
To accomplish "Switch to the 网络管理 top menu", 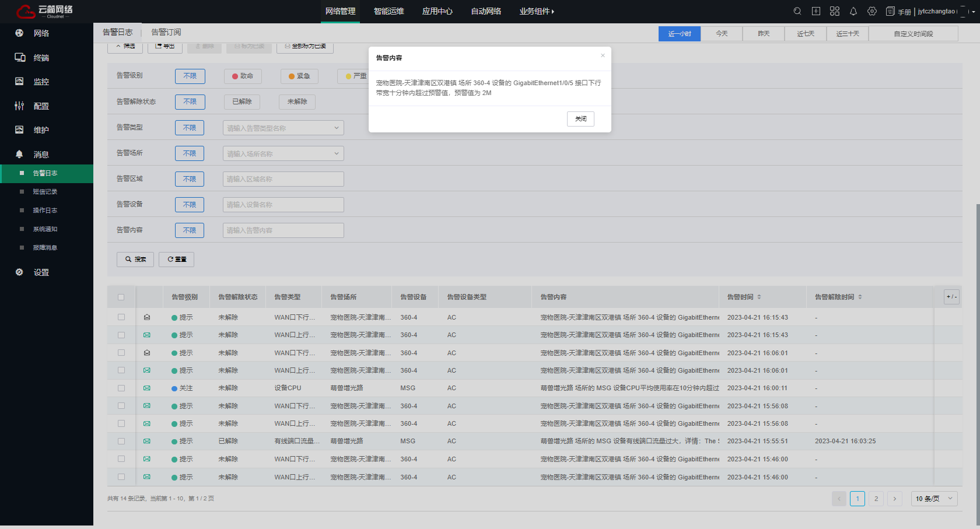I will point(340,11).
